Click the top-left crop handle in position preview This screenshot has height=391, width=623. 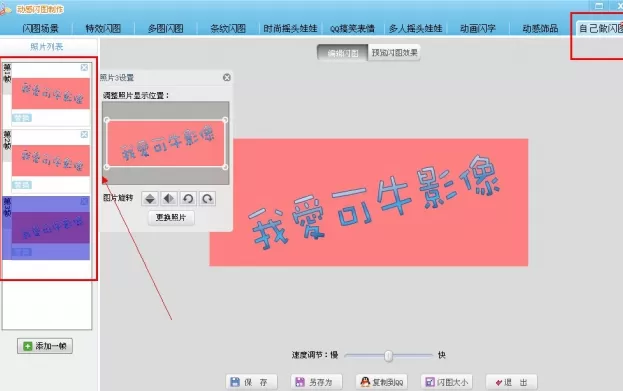pos(107,120)
